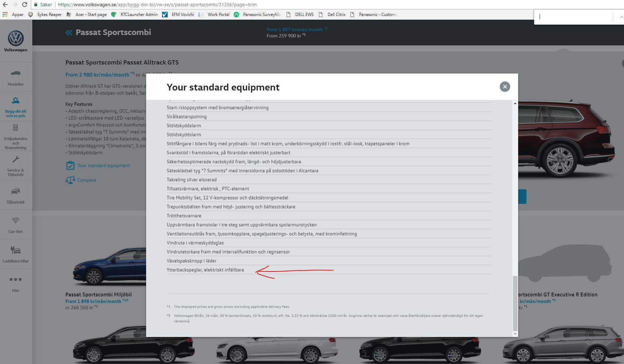Click the dialog scrollbar down arrow
The image size is (624, 364).
(x=515, y=334)
